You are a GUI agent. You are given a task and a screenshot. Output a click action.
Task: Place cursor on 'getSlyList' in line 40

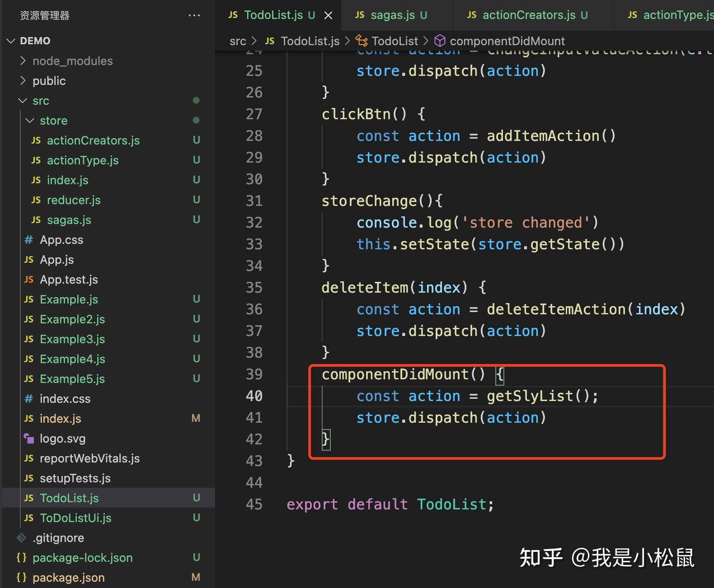pyautogui.click(x=530, y=396)
